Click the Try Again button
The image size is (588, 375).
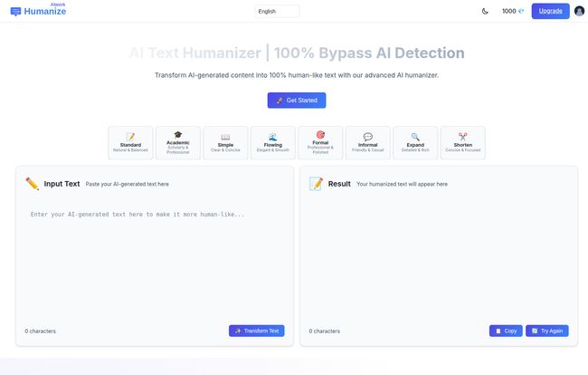547,331
